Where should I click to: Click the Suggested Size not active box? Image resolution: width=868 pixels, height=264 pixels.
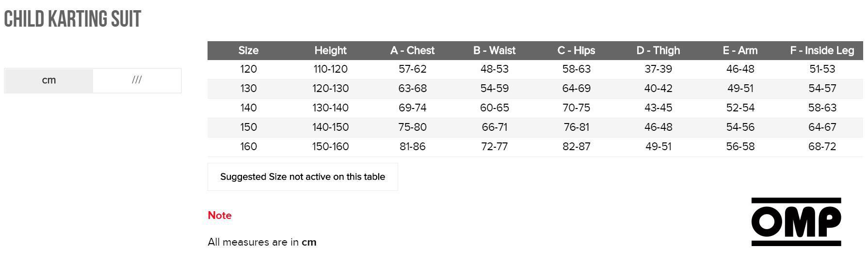coord(303,177)
